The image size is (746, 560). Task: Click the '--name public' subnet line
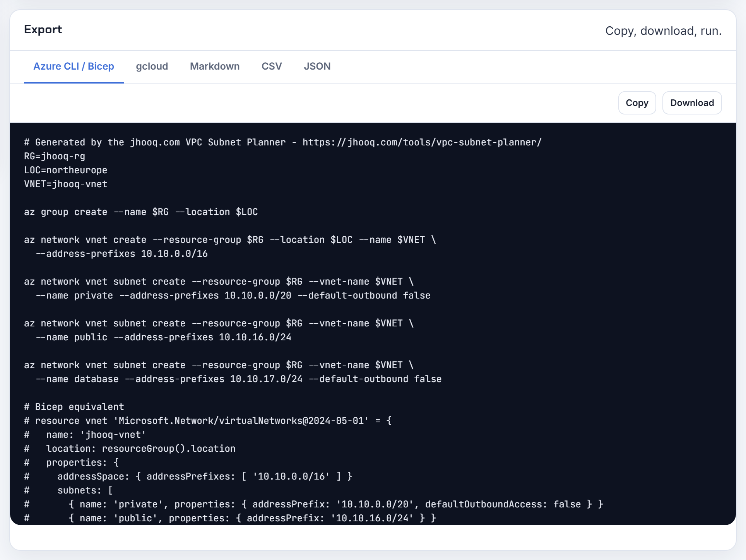[163, 337]
